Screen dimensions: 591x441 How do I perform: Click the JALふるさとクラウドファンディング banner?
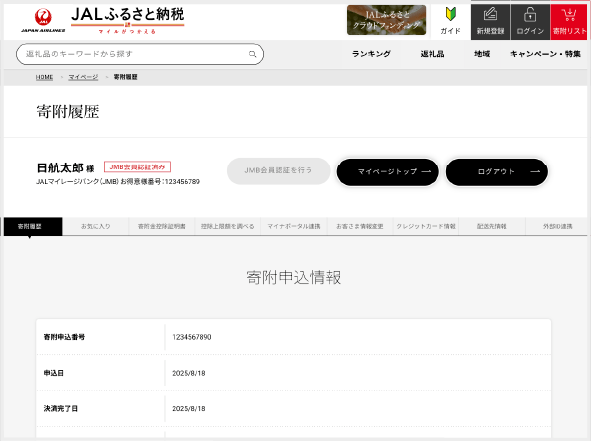(386, 20)
